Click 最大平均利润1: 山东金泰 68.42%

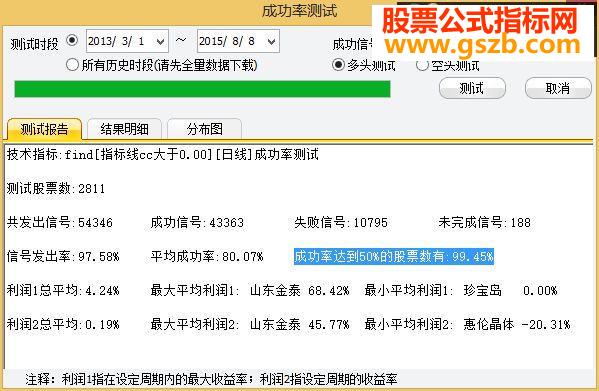(250, 290)
